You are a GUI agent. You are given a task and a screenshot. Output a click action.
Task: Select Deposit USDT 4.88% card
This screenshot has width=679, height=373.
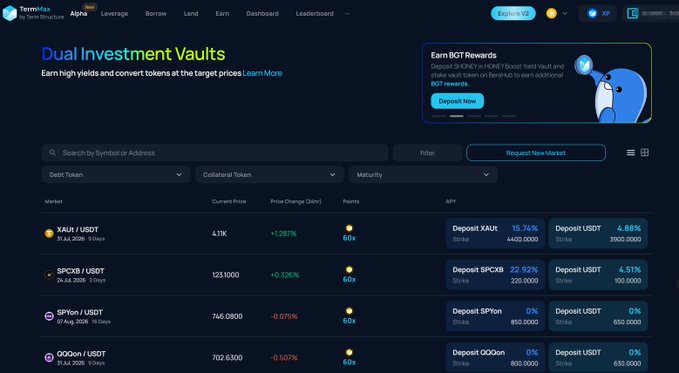click(x=598, y=233)
